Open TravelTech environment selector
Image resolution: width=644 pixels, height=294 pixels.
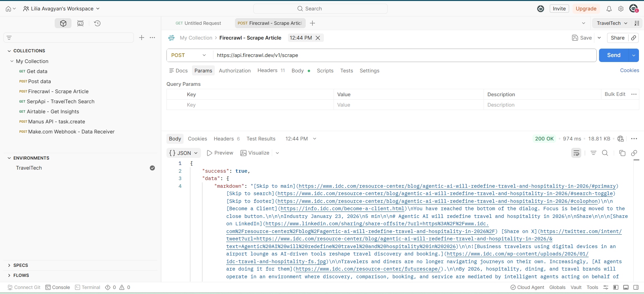[612, 23]
